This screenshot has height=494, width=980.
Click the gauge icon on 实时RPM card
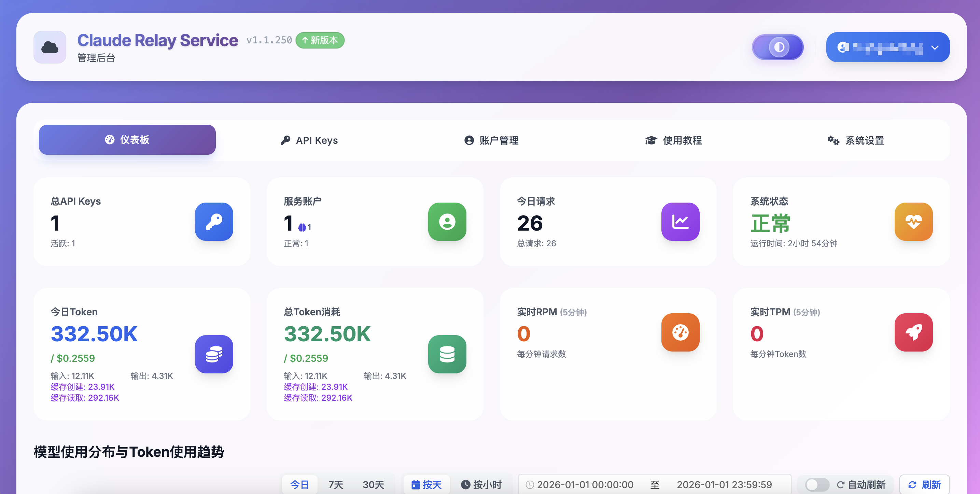tap(681, 332)
